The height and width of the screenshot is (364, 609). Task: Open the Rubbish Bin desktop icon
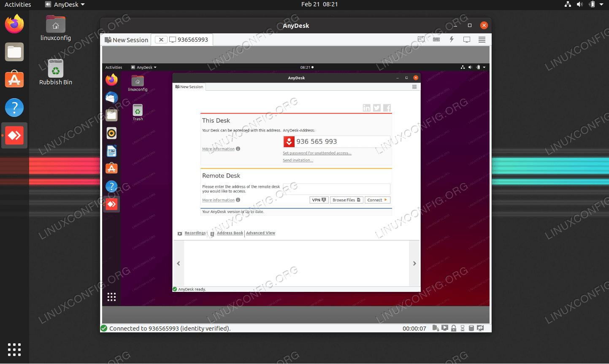pyautogui.click(x=56, y=73)
